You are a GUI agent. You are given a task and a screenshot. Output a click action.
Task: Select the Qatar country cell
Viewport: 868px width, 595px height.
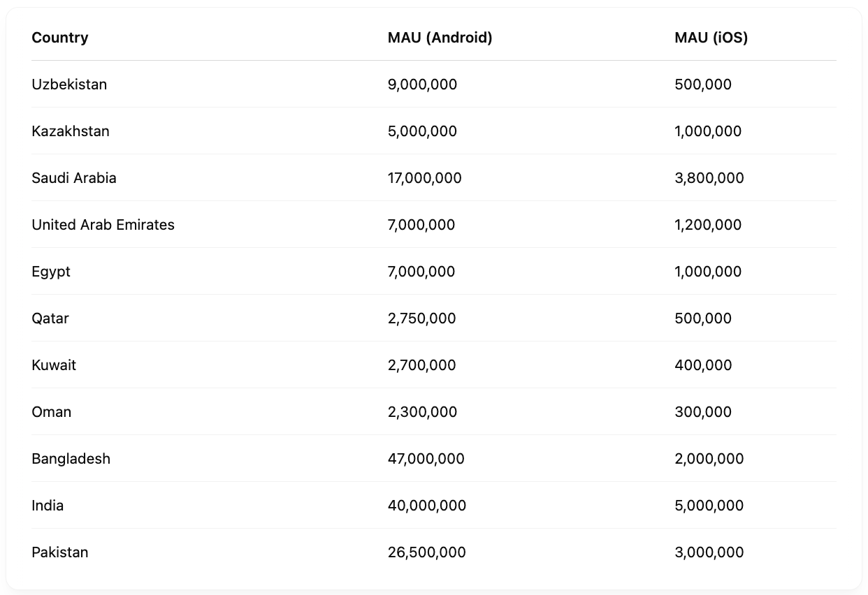(50, 318)
